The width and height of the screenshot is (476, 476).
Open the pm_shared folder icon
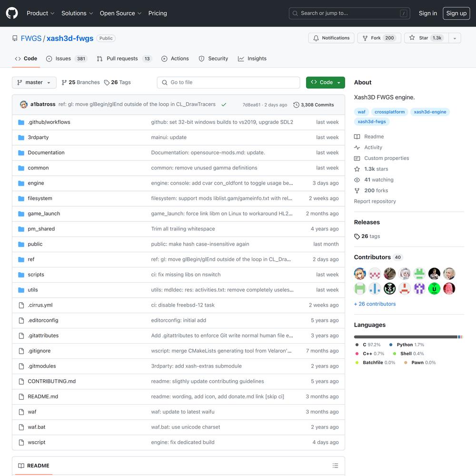pos(21,229)
